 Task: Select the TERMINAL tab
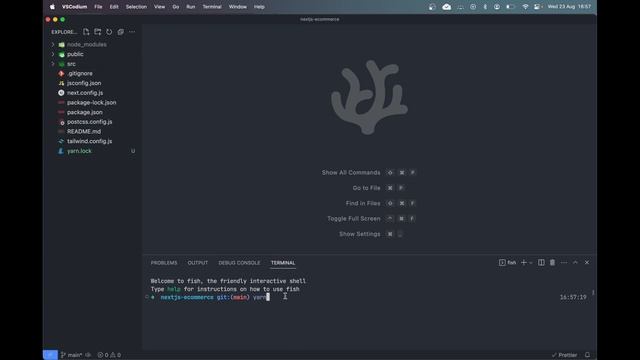pos(283,263)
